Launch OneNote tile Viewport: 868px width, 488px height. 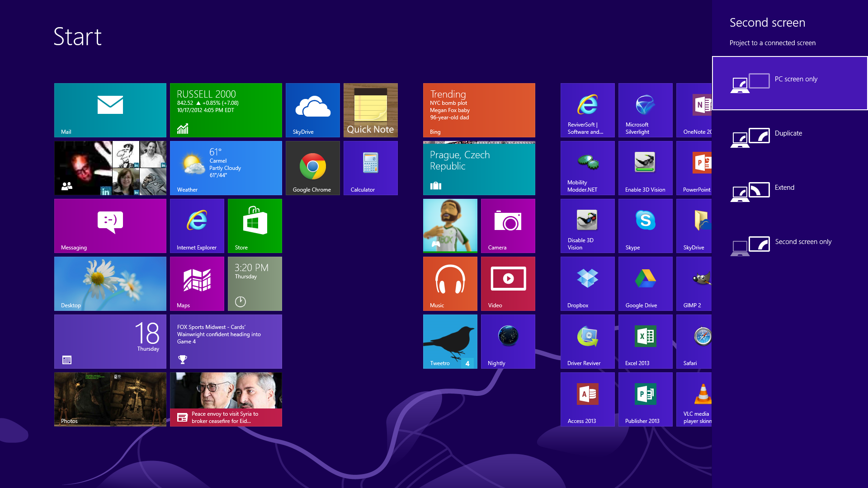pyautogui.click(x=694, y=110)
